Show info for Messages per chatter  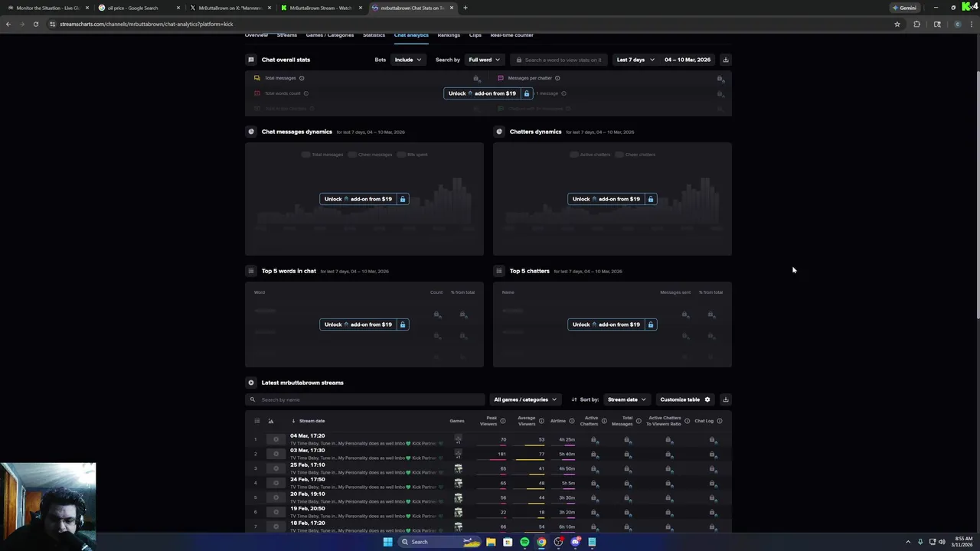tap(557, 78)
